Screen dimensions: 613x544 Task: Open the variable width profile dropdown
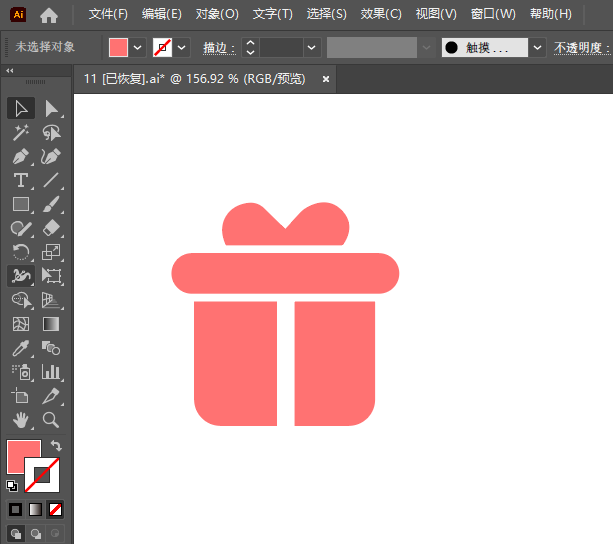(x=427, y=48)
